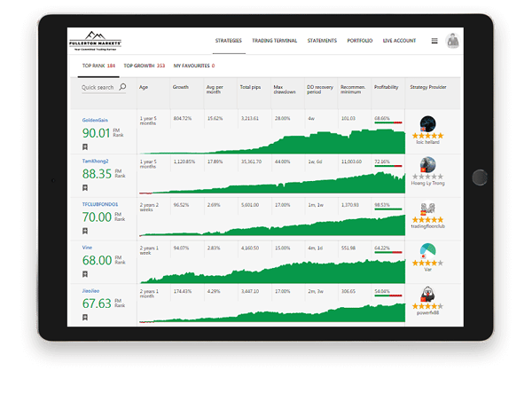This screenshot has height=394, width=532.
Task: Click the tradingfloorclub provider avatar
Action: click(429, 208)
